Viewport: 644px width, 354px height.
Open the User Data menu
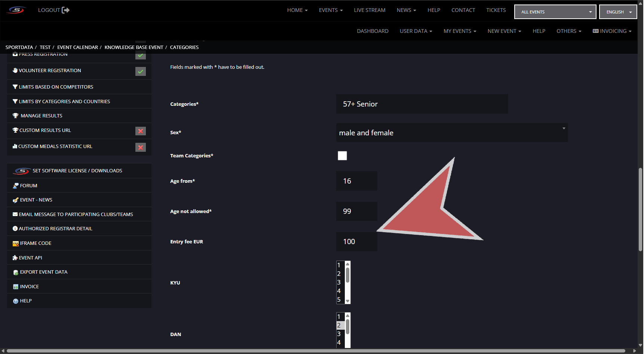click(x=415, y=31)
